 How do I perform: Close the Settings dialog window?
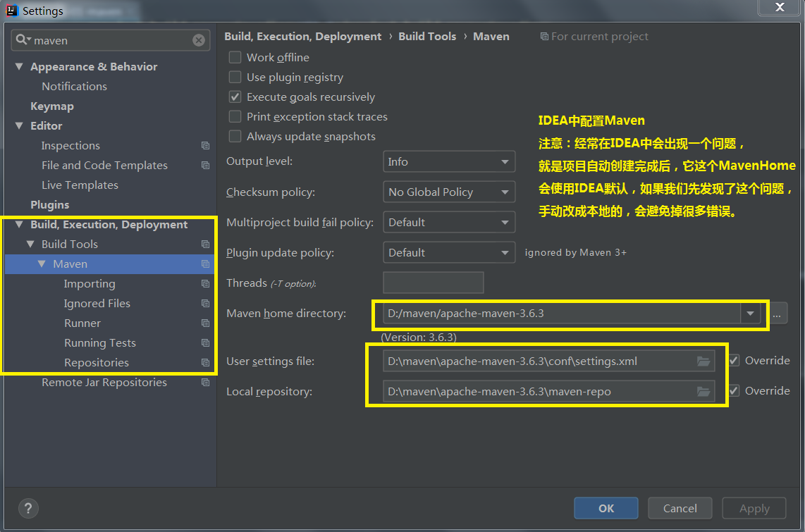pos(780,7)
